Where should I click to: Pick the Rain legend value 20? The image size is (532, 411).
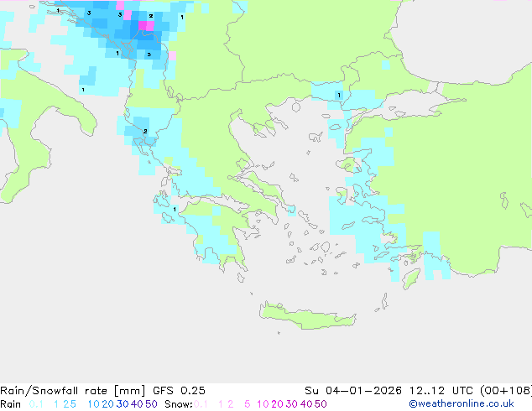(107, 404)
